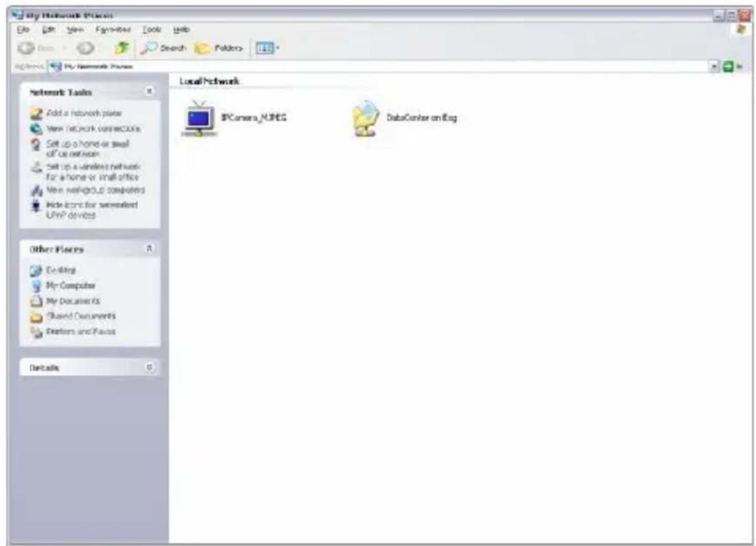Close the My Network Places window

pos(744,16)
